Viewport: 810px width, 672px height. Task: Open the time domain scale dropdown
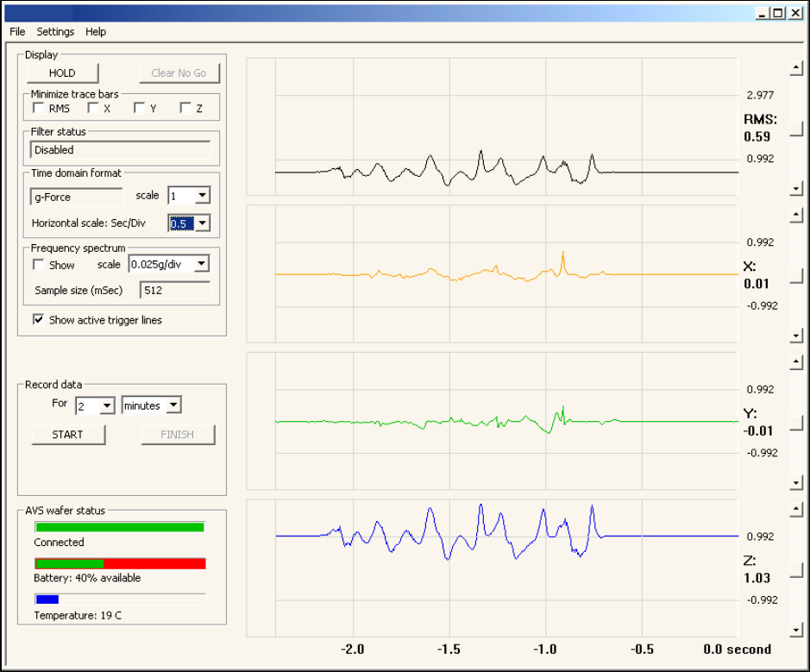pyautogui.click(x=203, y=195)
